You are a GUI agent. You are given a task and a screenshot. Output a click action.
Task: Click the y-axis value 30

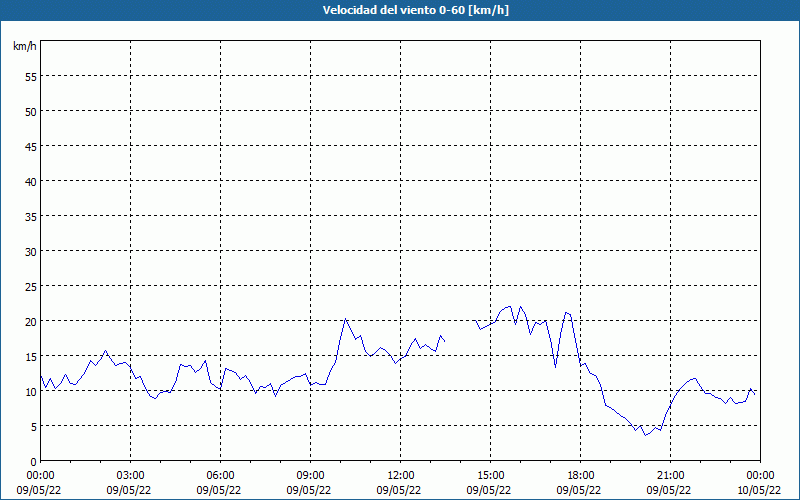[31, 252]
